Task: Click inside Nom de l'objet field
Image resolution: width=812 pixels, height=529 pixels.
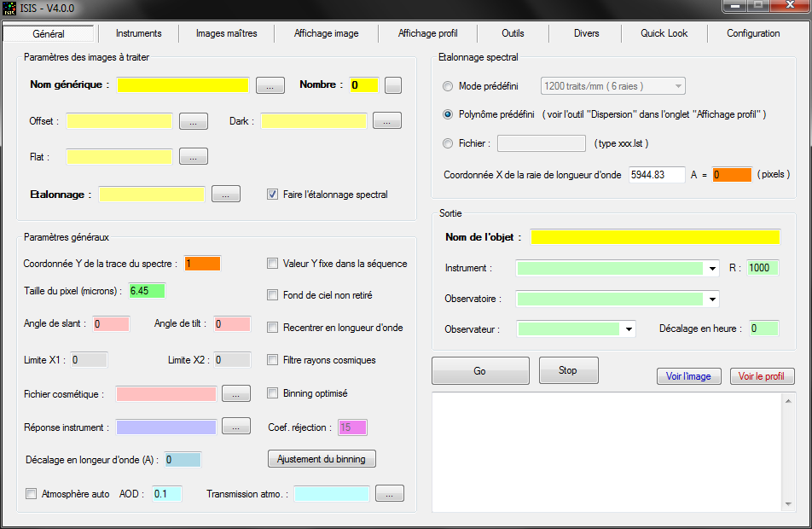Action: (654, 237)
